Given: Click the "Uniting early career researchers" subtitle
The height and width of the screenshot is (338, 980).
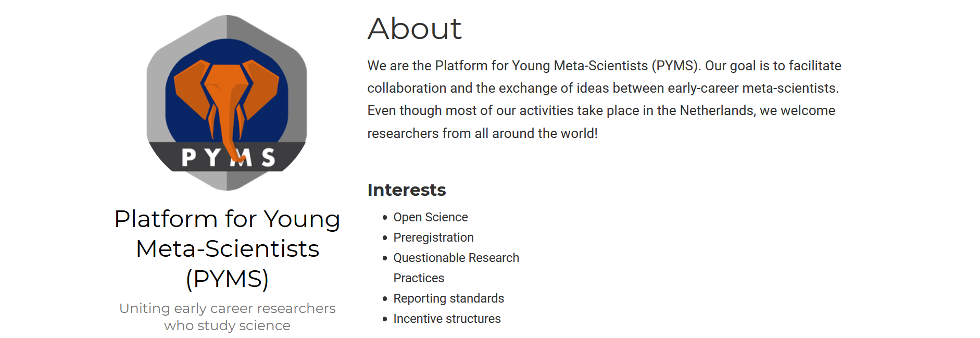Looking at the screenshot, I should pyautogui.click(x=227, y=308).
